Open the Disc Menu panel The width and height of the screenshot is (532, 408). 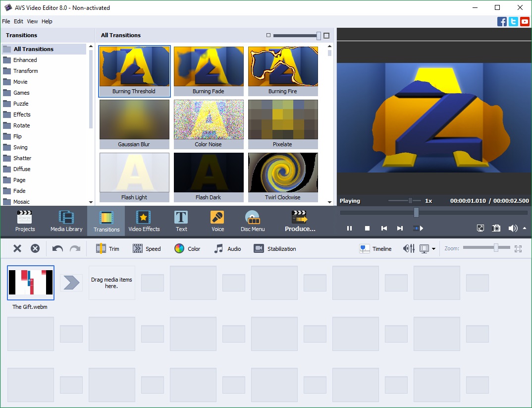[x=253, y=221]
